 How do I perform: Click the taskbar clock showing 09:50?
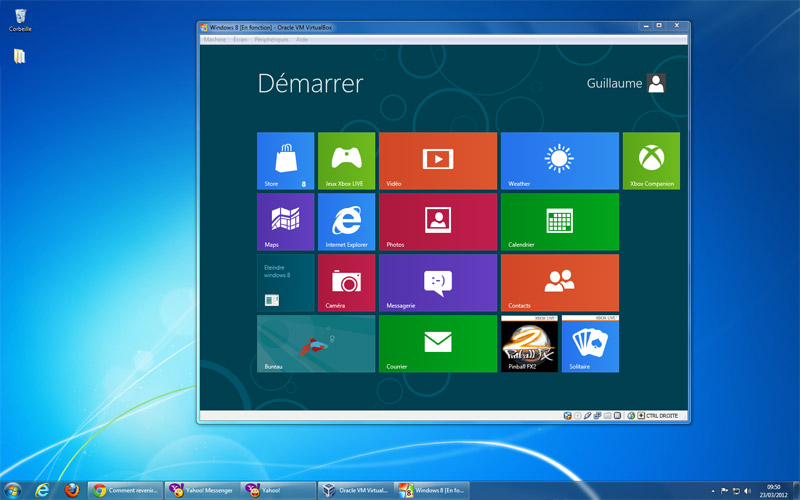point(773,491)
